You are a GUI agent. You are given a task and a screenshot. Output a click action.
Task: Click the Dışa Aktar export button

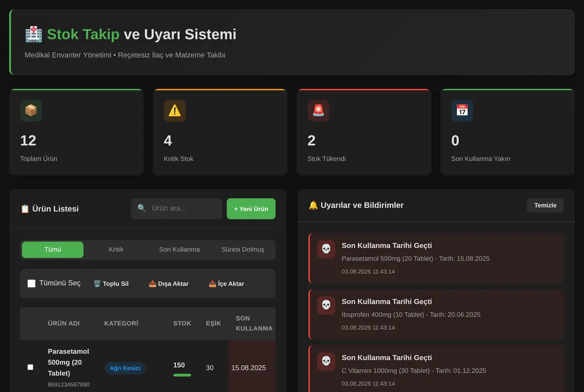(168, 284)
